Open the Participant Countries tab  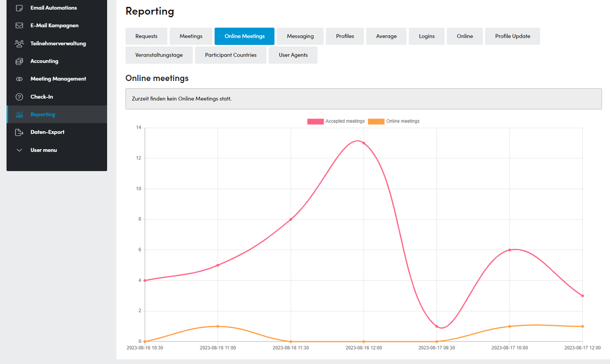231,55
